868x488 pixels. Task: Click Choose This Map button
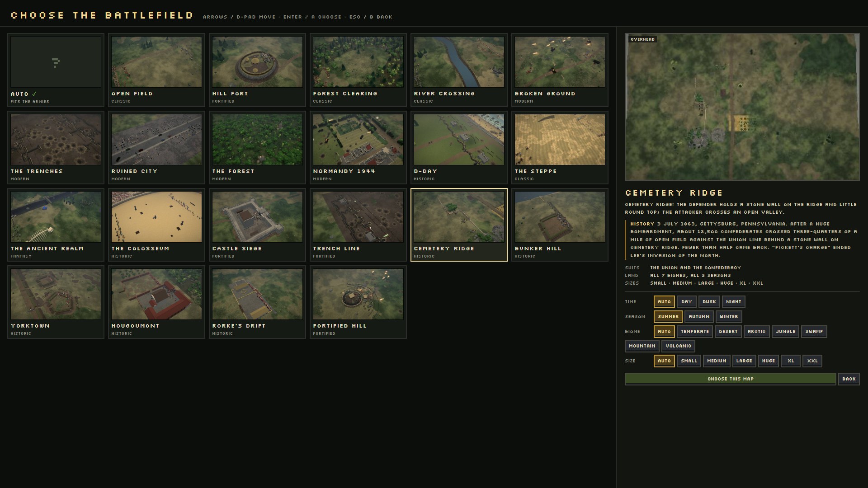[x=731, y=379]
